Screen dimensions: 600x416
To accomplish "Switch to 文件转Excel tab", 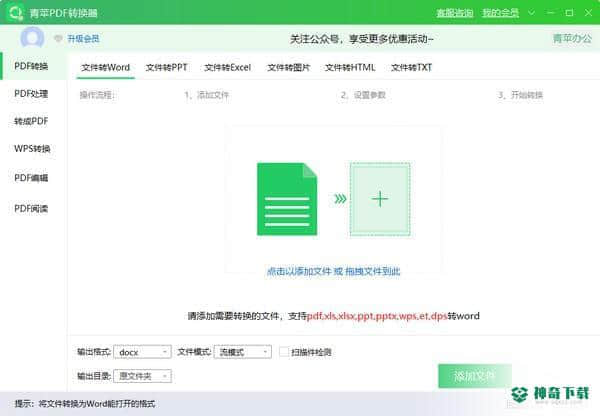I will click(228, 68).
